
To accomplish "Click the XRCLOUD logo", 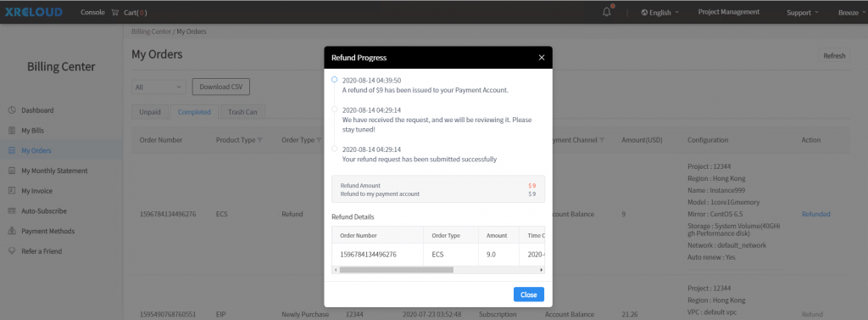I will click(x=34, y=12).
